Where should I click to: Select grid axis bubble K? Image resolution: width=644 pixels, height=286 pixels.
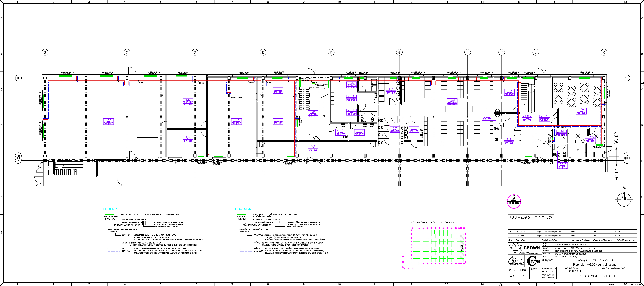[604, 52]
